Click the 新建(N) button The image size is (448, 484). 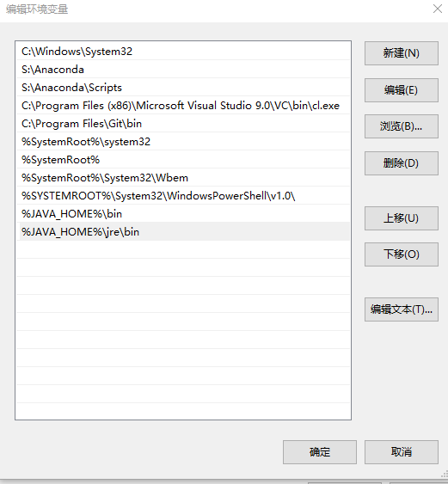(x=401, y=53)
